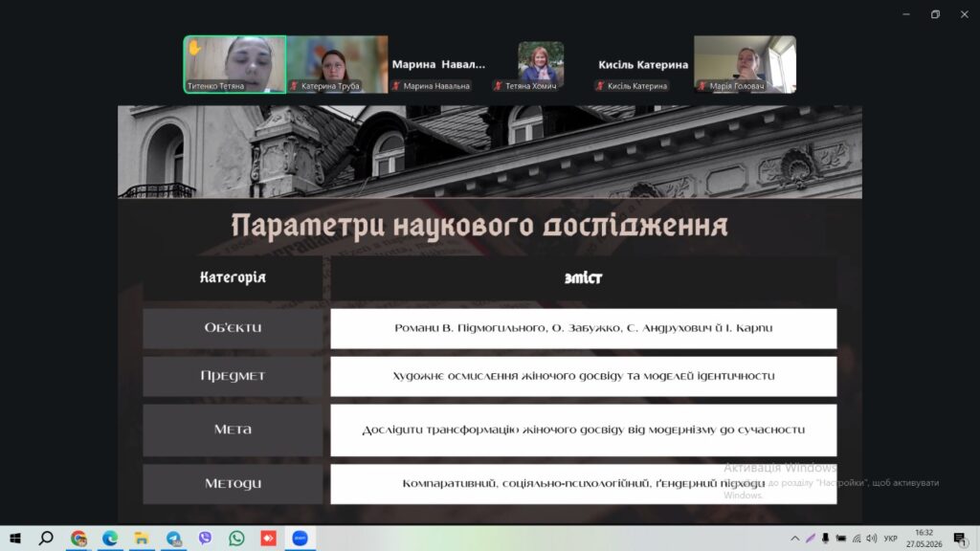Toggle the УКР keyboard language indicator
Screen dimensions: 980x551
891,538
